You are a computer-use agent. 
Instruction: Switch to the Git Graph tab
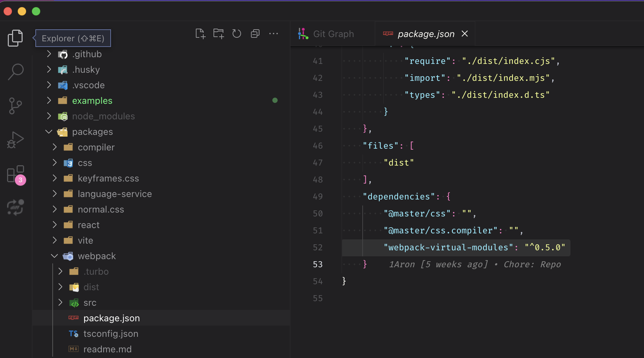[333, 34]
